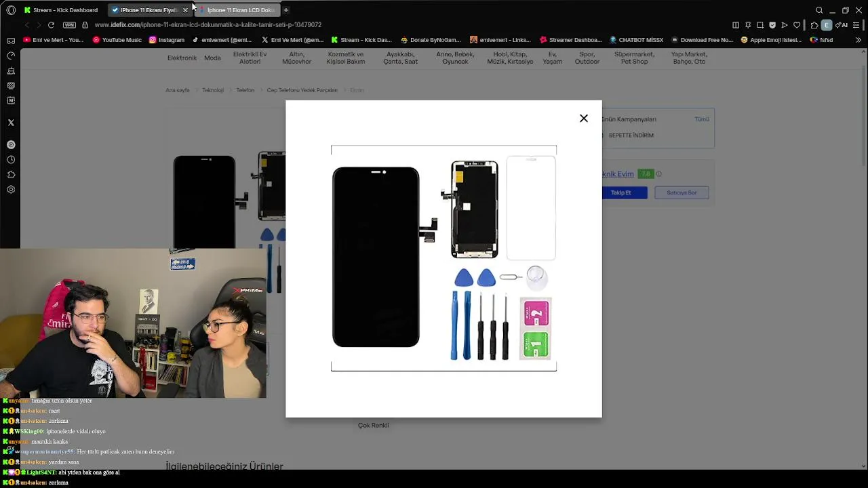
Task: View site security lock info
Action: tap(85, 25)
